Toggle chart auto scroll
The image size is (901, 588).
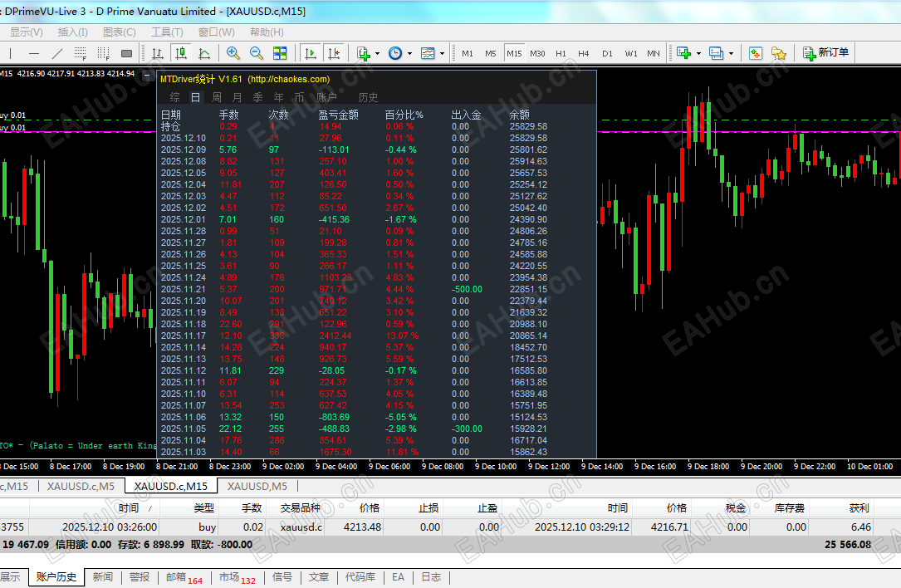point(311,53)
